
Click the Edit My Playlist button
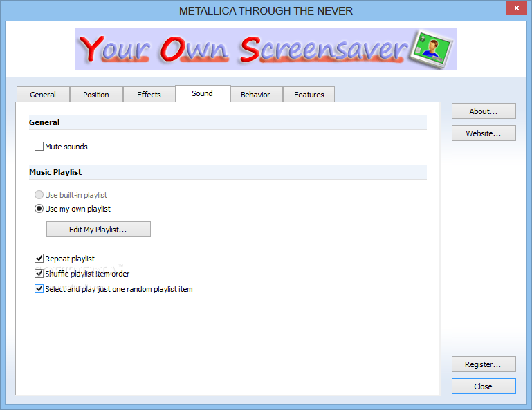pyautogui.click(x=98, y=230)
